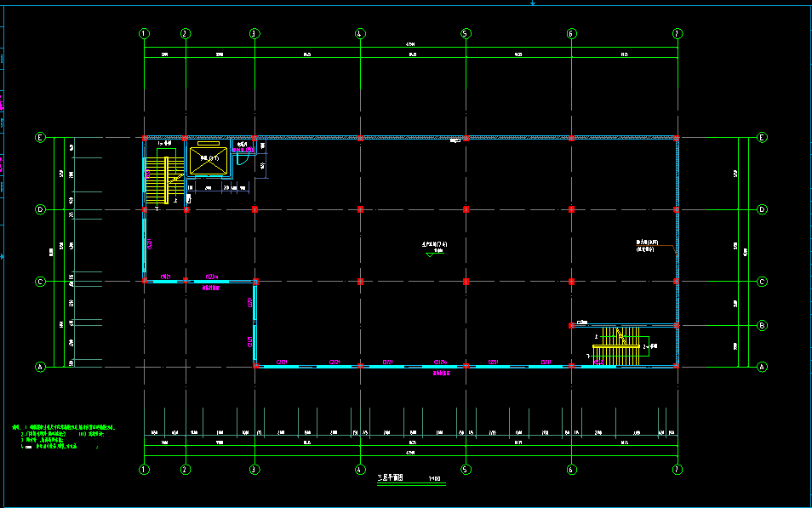Click red column at axis 5 and C
Viewport: 812px width, 508px height.
tap(466, 281)
